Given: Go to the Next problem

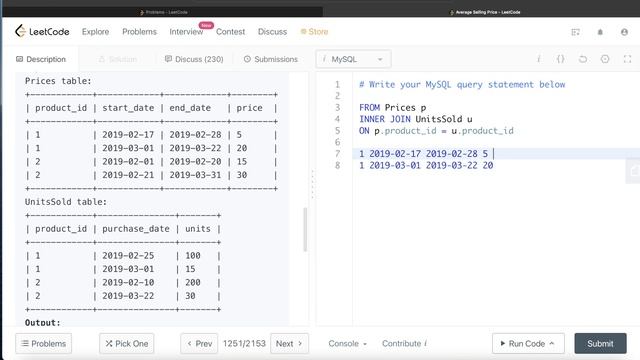Looking at the screenshot, I should pos(289,344).
